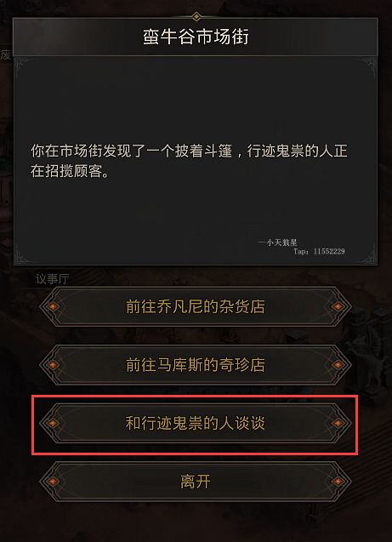392x542 pixels.
Task: Click right orange diamond on 离开 button
Action: [x=338, y=482]
